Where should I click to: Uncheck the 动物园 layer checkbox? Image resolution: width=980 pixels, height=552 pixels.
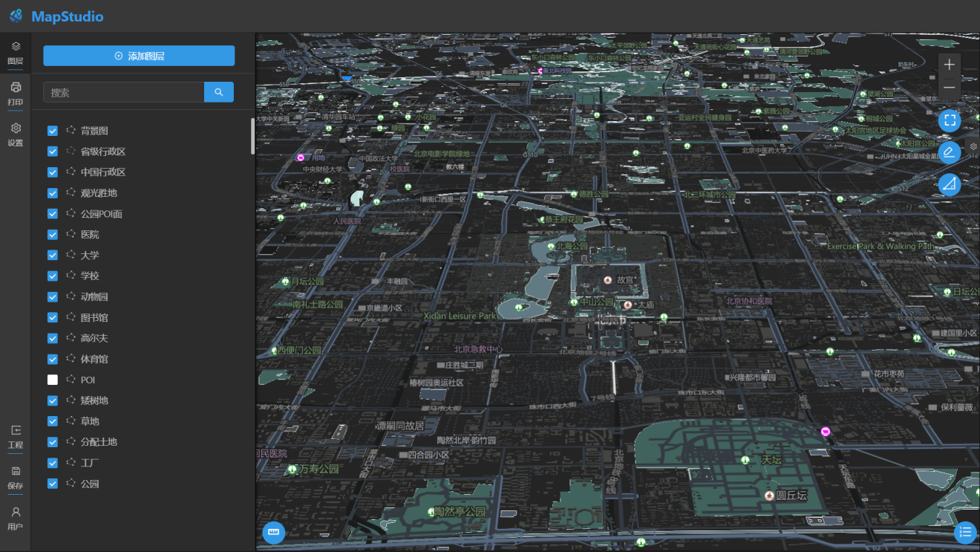[x=53, y=297]
